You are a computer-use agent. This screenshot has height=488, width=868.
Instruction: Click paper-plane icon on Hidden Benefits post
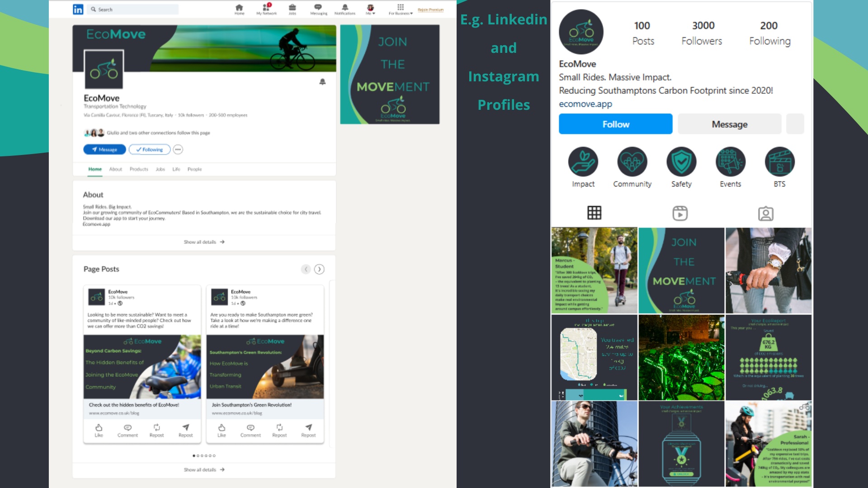point(185,431)
